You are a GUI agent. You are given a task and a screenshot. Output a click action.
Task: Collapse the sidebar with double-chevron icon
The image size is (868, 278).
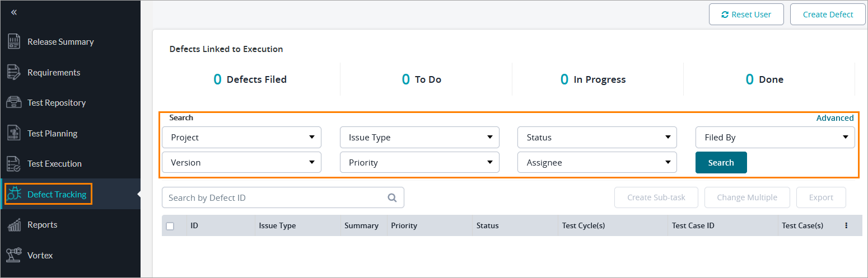tap(14, 12)
